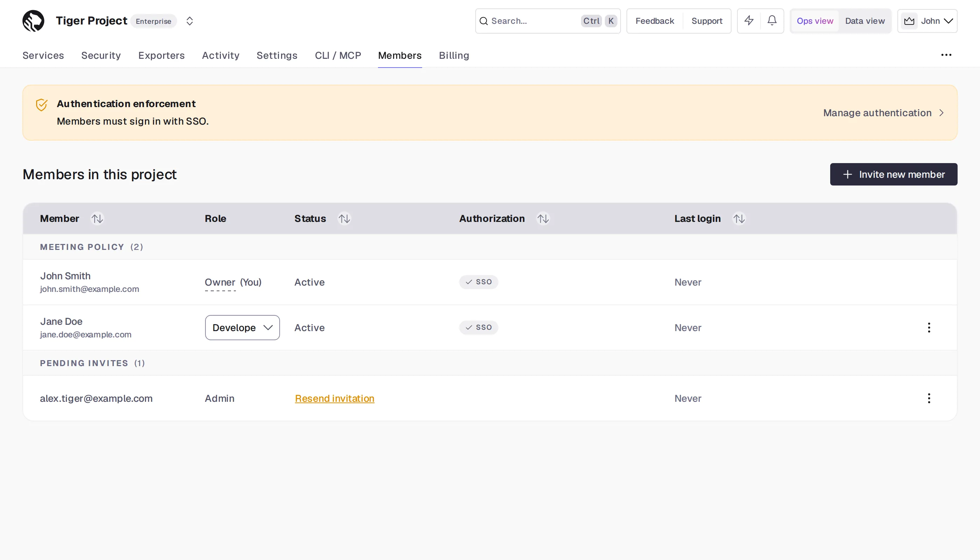The image size is (980, 560).
Task: Switch to Ops view
Action: coord(814,21)
